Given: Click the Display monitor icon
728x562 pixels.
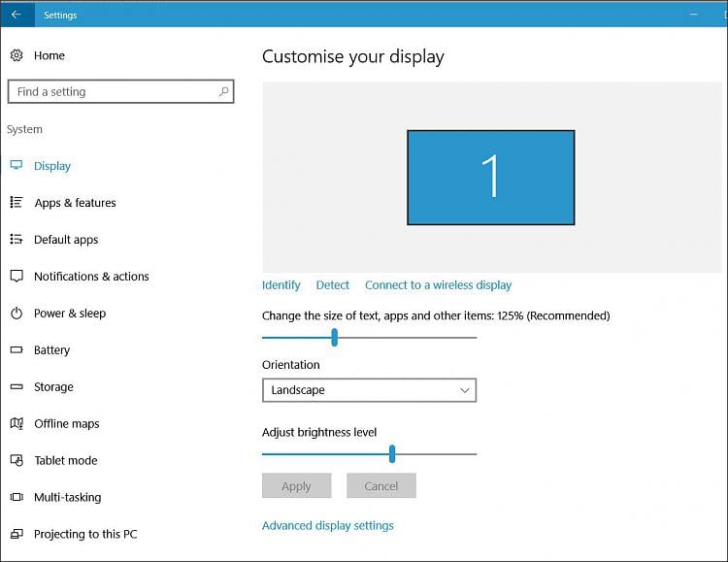Looking at the screenshot, I should coord(17,165).
